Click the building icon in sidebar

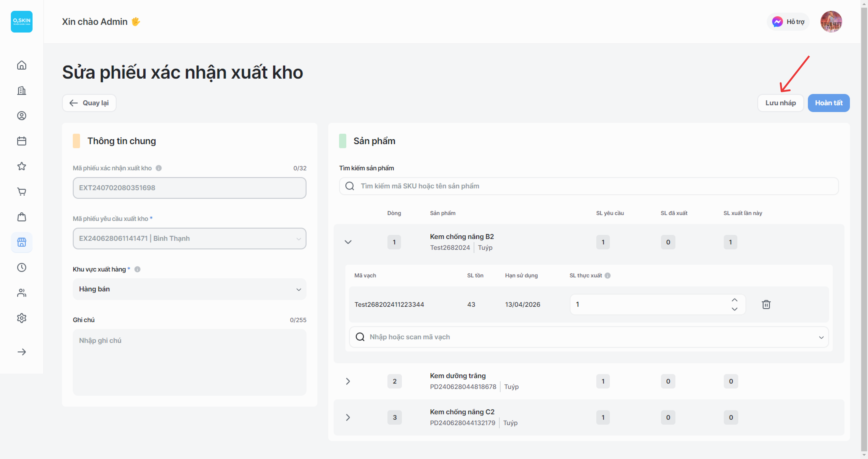(21, 90)
